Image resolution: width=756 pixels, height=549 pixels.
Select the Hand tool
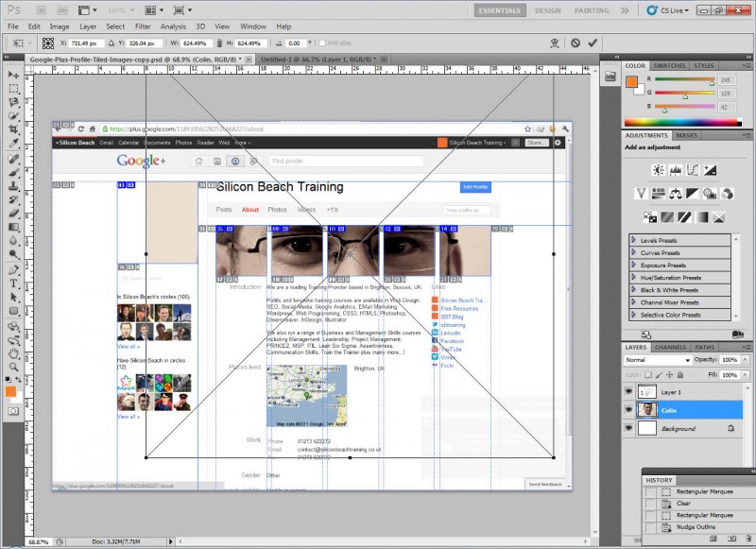point(13,353)
